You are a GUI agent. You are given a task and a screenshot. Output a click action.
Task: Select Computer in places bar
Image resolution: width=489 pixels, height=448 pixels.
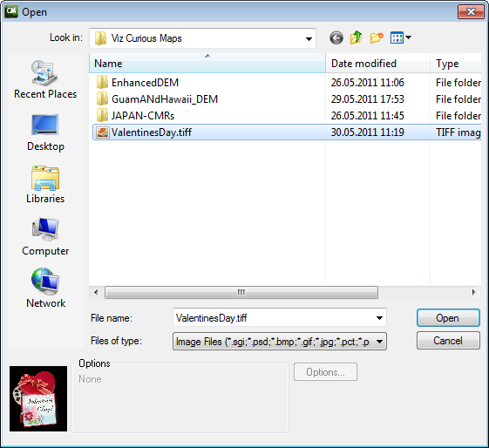(x=45, y=237)
